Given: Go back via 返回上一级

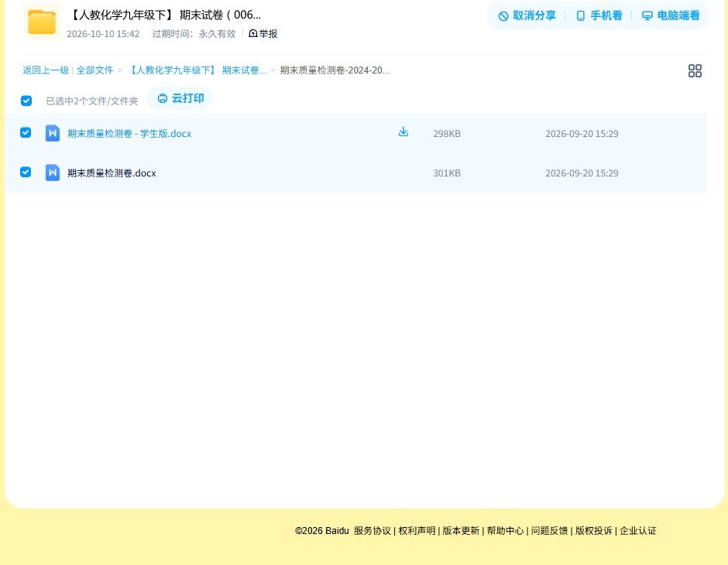Looking at the screenshot, I should point(46,70).
